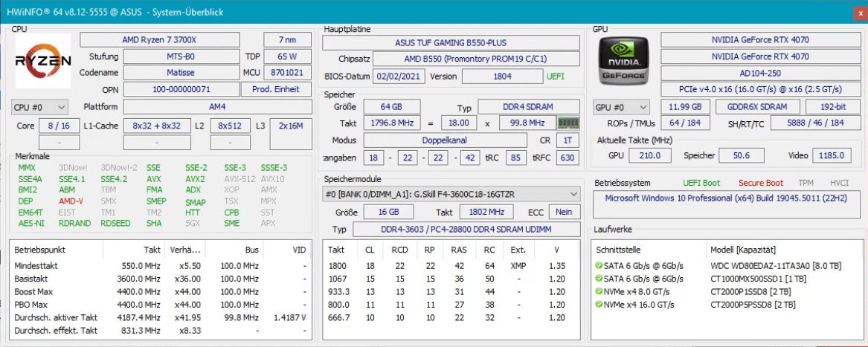868x347 pixels.
Task: Click the AVX2 feature label
Action: point(195,179)
